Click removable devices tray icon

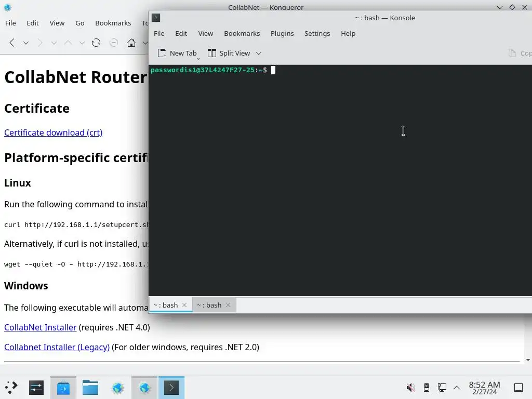click(427, 388)
